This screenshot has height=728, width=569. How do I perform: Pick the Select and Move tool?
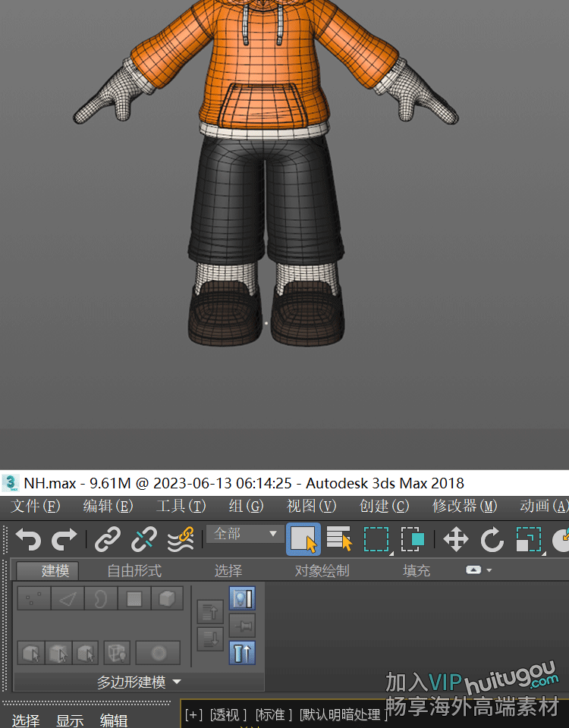click(x=455, y=540)
